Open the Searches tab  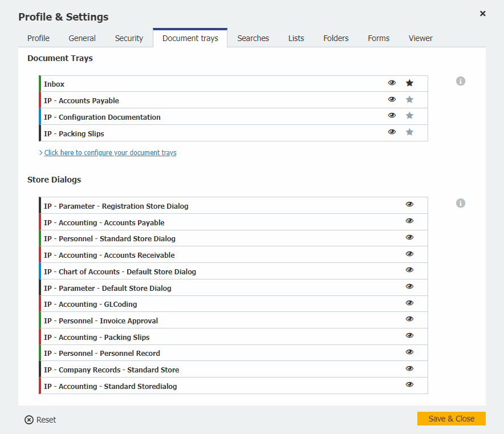(x=253, y=38)
